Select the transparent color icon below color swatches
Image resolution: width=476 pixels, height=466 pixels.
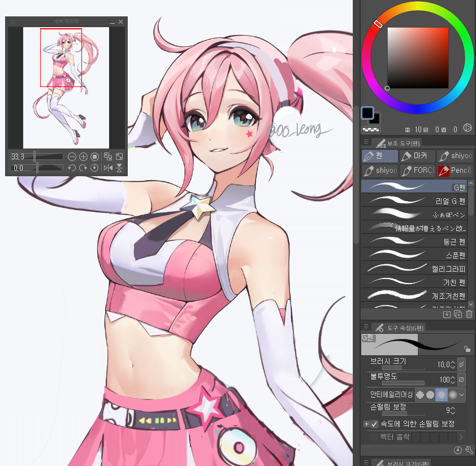click(370, 130)
